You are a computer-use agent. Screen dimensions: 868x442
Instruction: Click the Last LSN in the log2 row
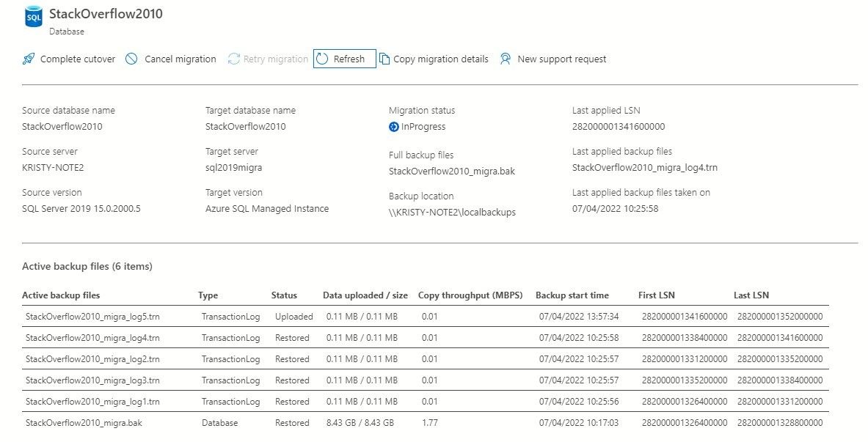tap(780, 359)
